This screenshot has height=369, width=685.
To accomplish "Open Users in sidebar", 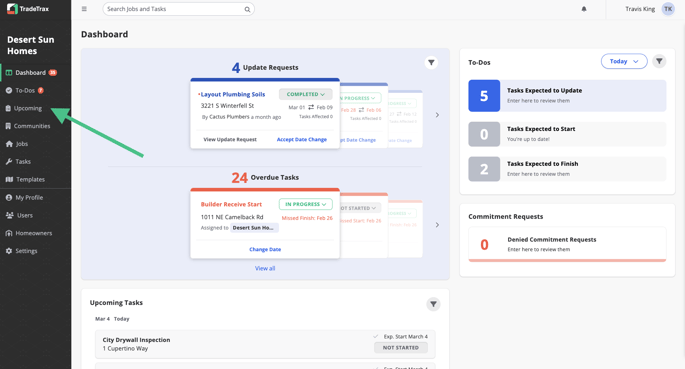I will [x=25, y=215].
